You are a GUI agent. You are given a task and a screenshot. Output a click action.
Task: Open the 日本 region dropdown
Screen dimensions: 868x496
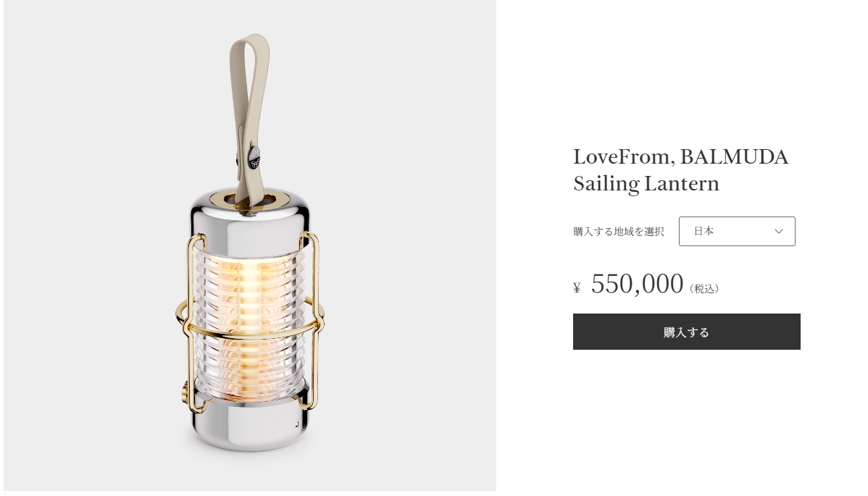[737, 231]
